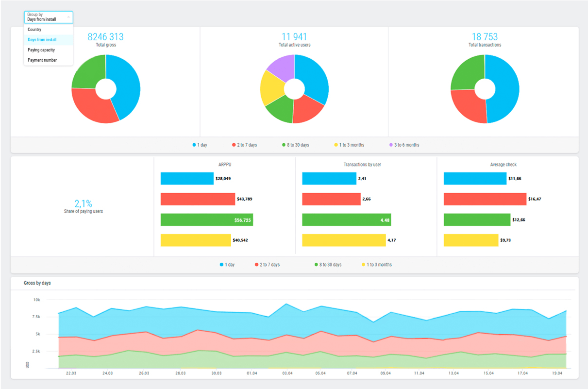Choose Days from install option
Image resolution: width=588 pixels, height=389 pixels.
coord(42,40)
